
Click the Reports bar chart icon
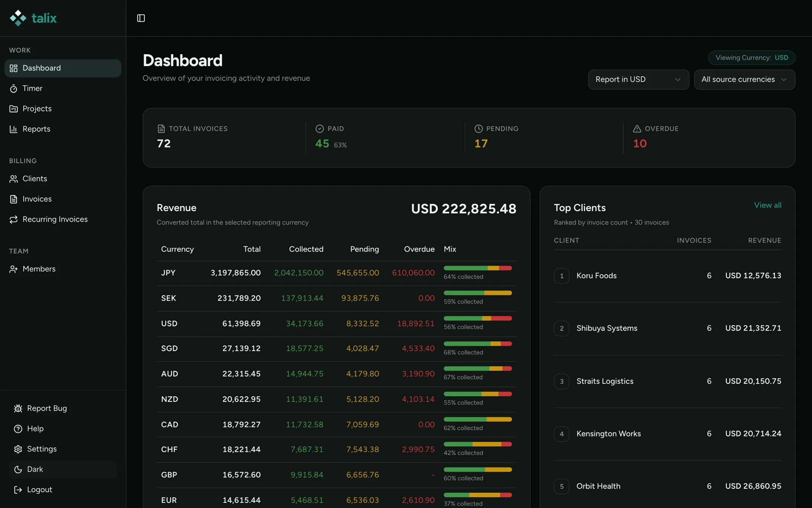coord(14,129)
